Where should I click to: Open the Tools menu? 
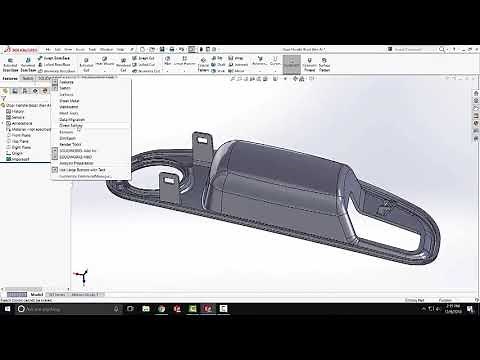[92, 49]
